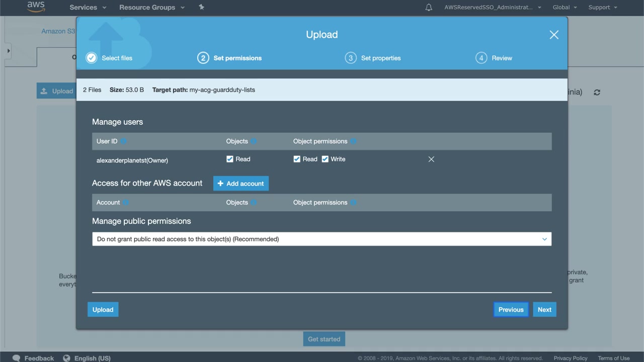Show info for Objects in other AWS account table
The height and width of the screenshot is (362, 644).
coord(254,203)
